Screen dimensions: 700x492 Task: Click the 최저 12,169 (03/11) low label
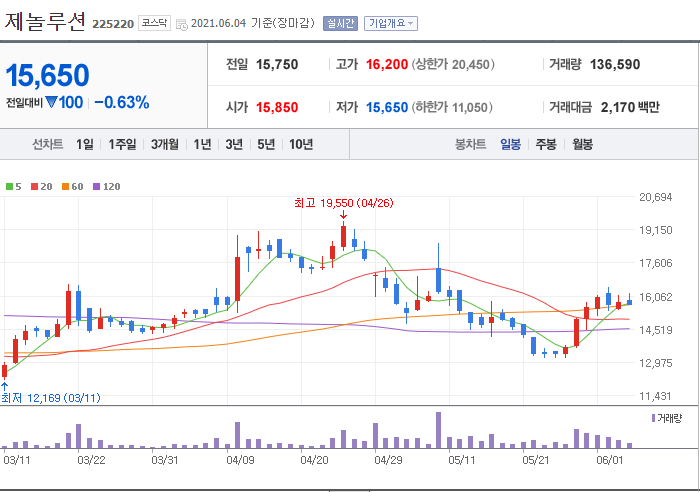click(50, 398)
